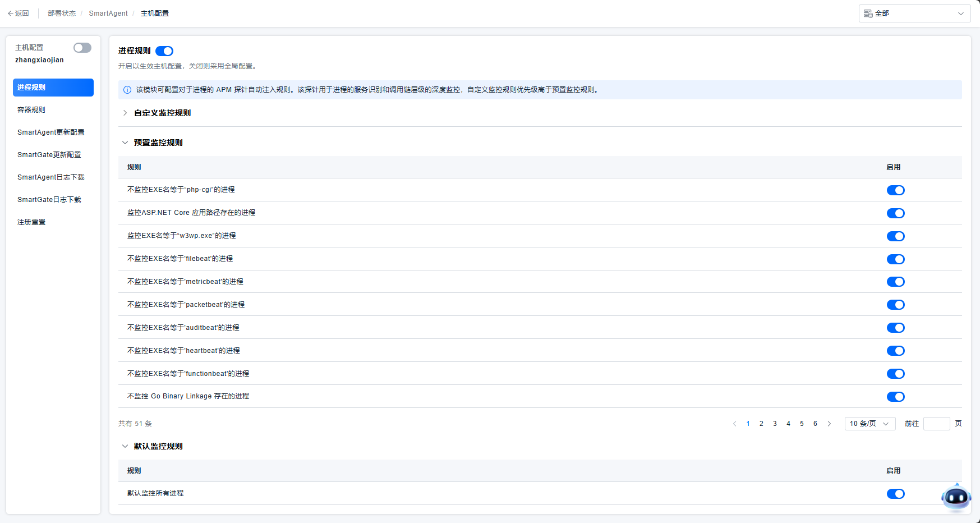Click the back arrow 返回

[18, 13]
